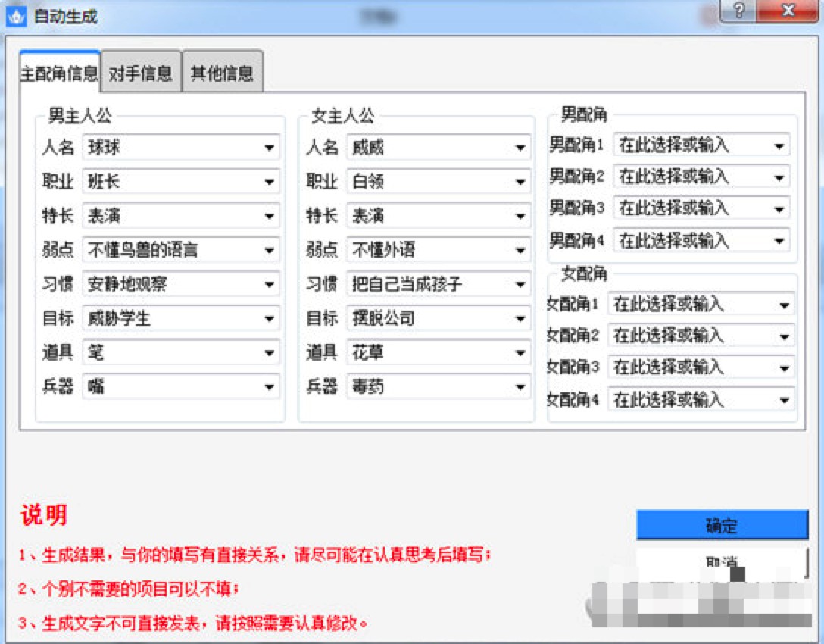Image resolution: width=824 pixels, height=644 pixels.
Task: Expand male lead 弱点 dropdown arrow
Action: (269, 250)
